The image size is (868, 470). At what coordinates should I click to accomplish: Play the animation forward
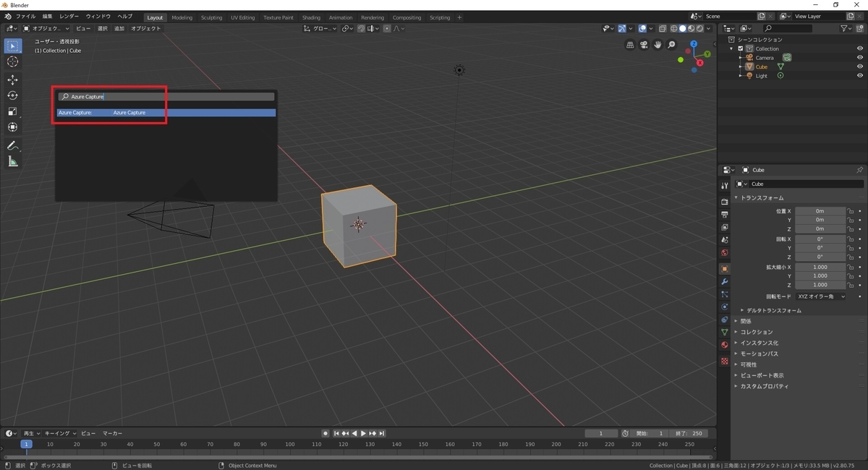coord(363,433)
